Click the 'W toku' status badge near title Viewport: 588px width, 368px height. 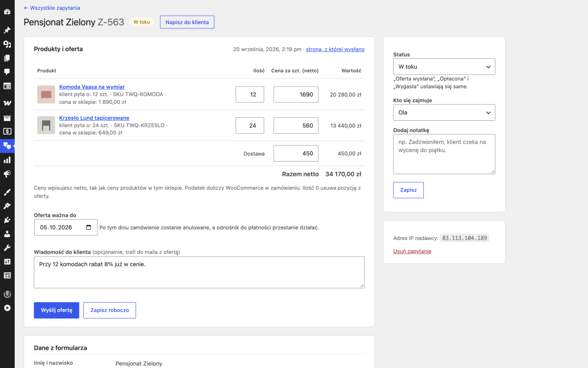click(x=142, y=22)
